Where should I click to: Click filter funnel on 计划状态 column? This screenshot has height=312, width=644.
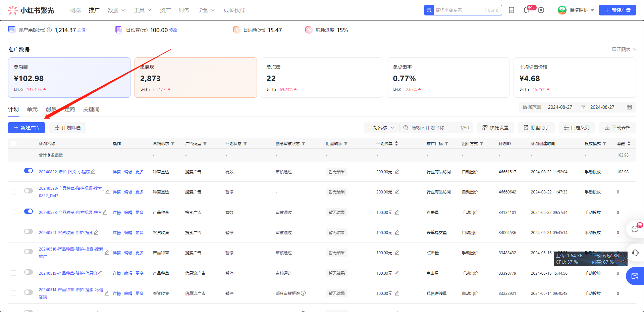coord(245,143)
